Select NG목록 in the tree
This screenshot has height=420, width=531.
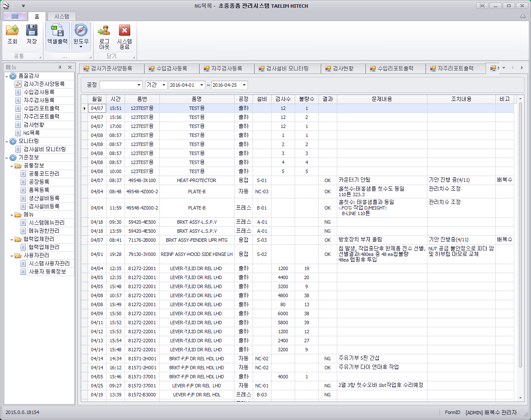[31, 133]
